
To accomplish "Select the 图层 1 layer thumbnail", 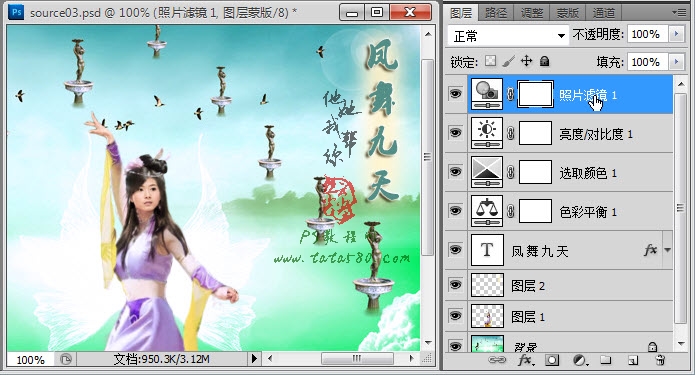I will point(487,316).
